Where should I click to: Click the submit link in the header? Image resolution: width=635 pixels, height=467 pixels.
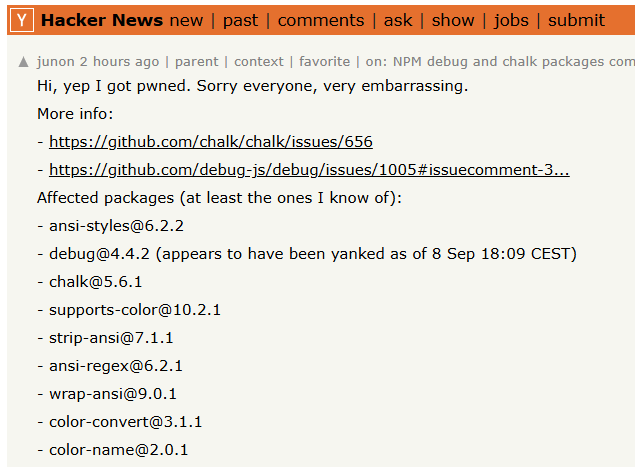(x=576, y=20)
